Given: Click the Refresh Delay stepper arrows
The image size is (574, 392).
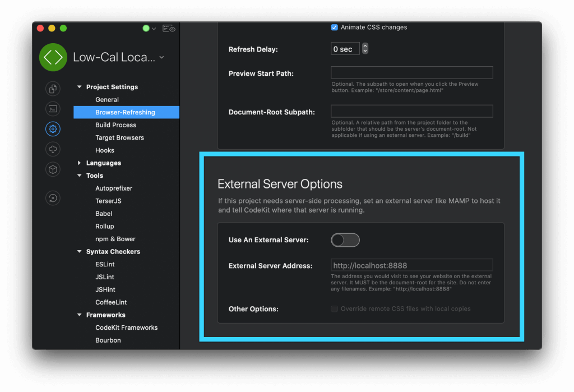Looking at the screenshot, I should [x=365, y=48].
